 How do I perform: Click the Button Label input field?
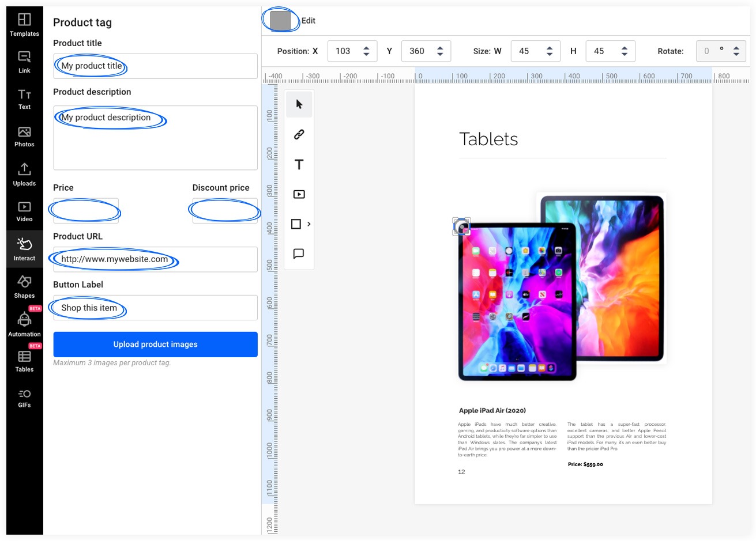[x=155, y=308]
